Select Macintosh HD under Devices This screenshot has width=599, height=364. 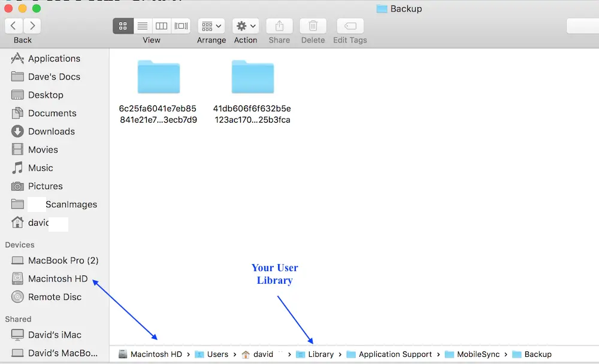click(58, 279)
